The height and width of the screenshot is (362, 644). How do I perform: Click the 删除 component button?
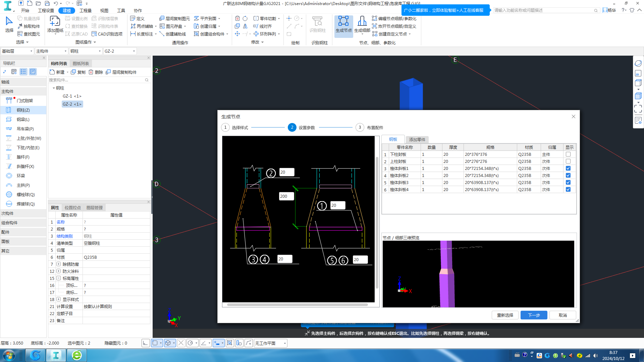click(96, 72)
